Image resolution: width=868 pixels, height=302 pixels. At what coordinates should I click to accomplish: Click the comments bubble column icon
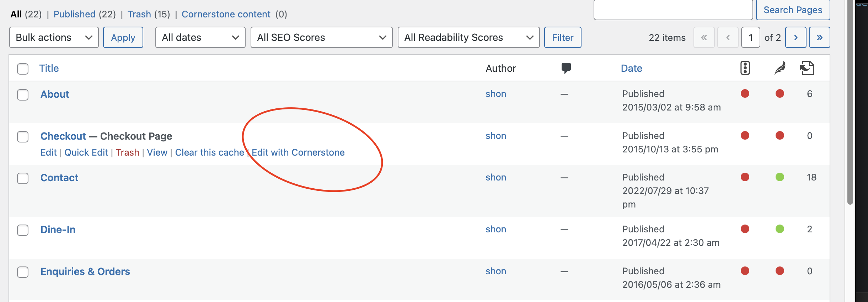[x=566, y=68]
